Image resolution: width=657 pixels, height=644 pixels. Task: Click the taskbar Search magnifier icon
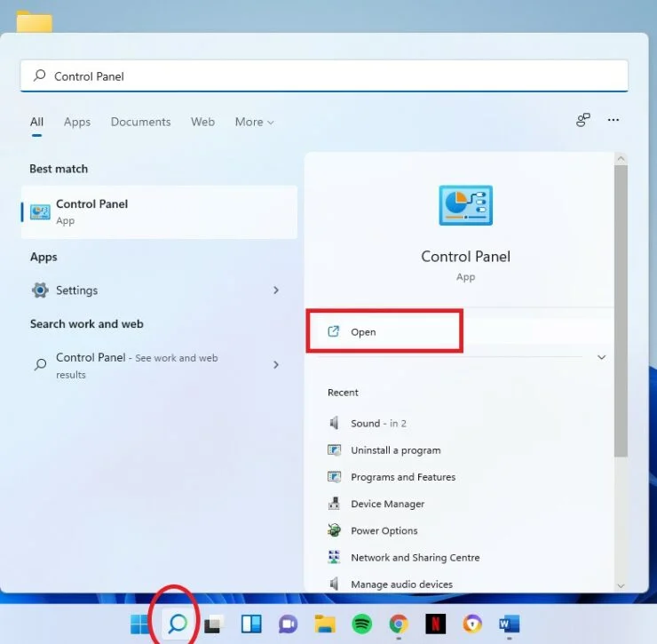(178, 624)
